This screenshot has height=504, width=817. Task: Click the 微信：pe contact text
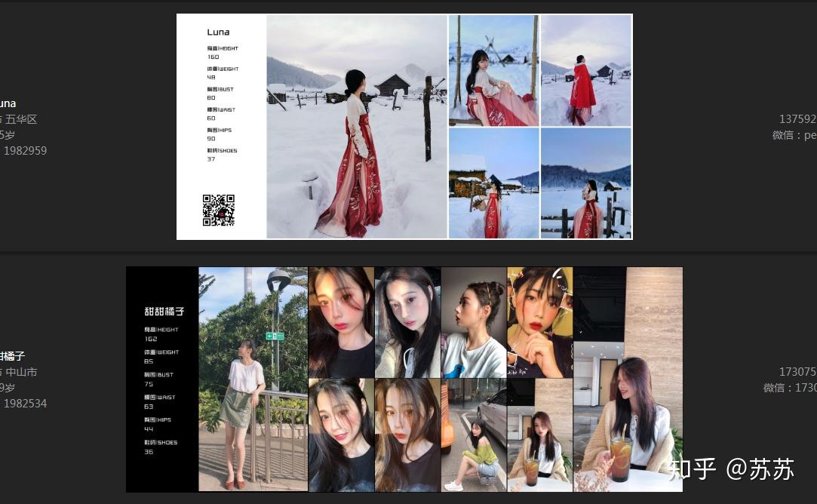click(794, 135)
